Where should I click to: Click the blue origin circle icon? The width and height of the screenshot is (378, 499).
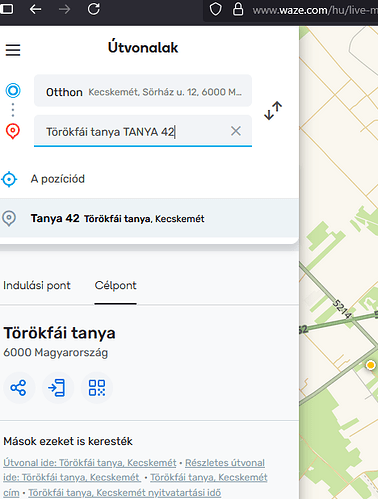click(x=13, y=90)
